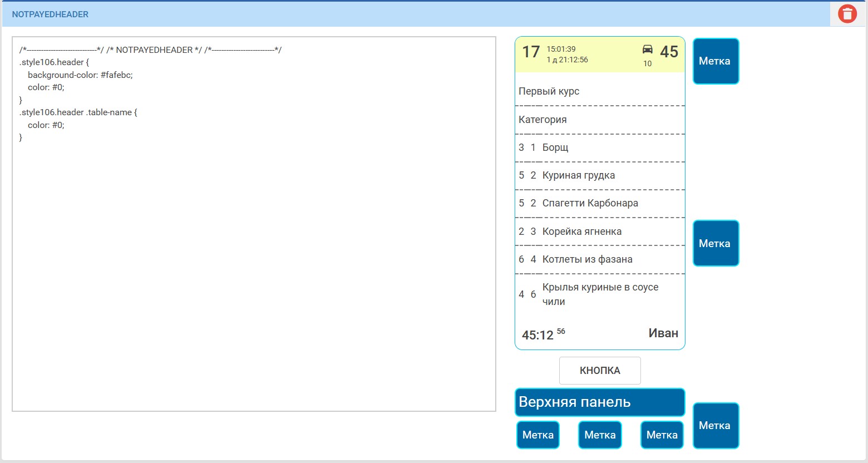Click the Первый курс course heading
The image size is (868, 463).
click(x=549, y=91)
